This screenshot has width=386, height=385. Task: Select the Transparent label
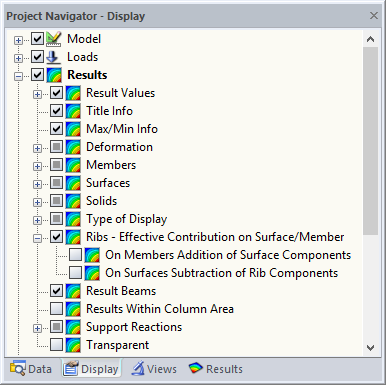coord(117,345)
